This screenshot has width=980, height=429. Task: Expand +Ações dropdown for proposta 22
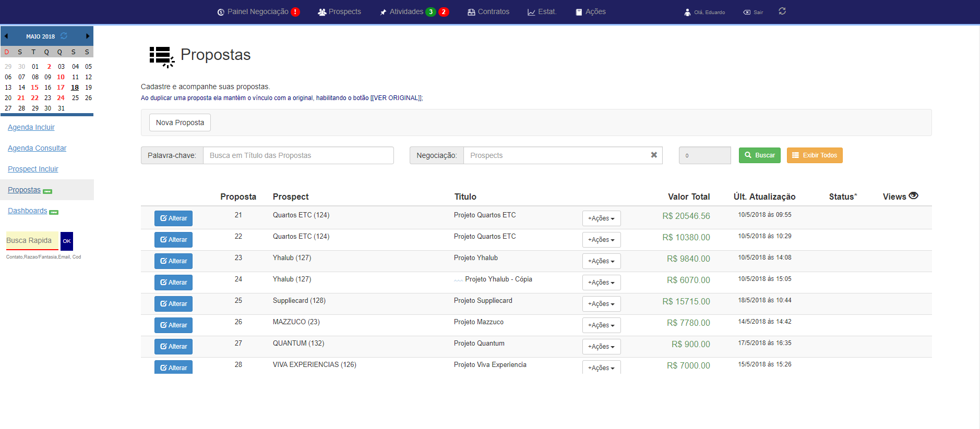(x=601, y=240)
